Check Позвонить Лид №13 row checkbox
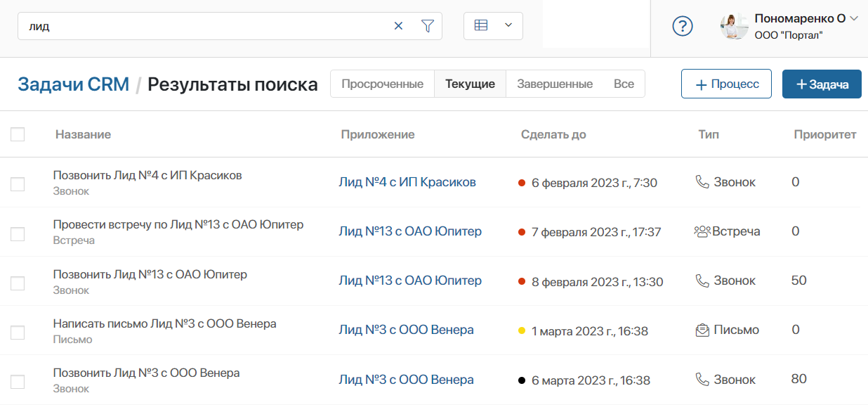This screenshot has height=405, width=868. [x=18, y=283]
